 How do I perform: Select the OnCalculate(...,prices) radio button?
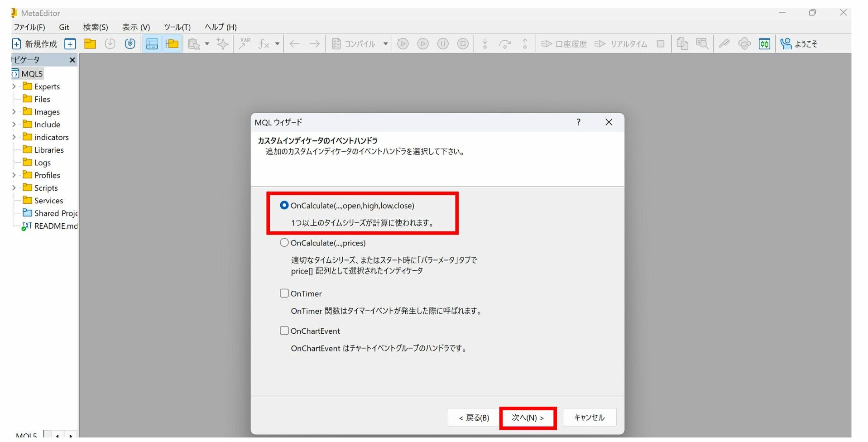coord(284,243)
